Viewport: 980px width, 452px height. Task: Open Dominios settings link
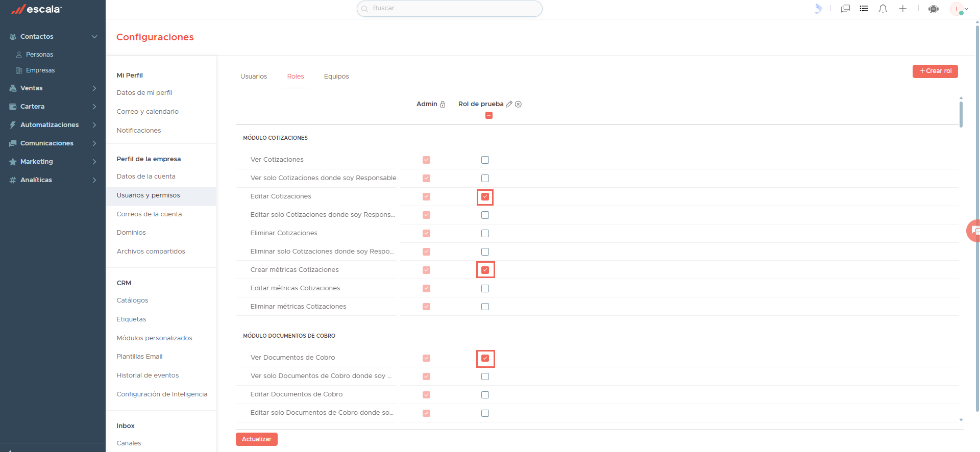click(131, 233)
